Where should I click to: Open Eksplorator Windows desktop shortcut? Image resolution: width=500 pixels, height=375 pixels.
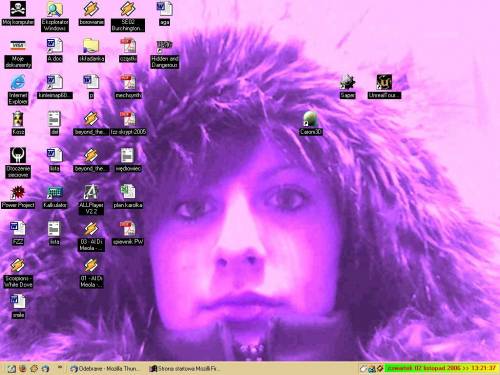[55, 9]
